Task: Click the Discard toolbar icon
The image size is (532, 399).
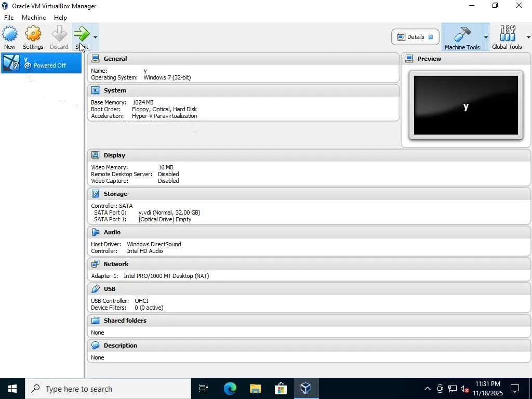Action: coord(59,34)
